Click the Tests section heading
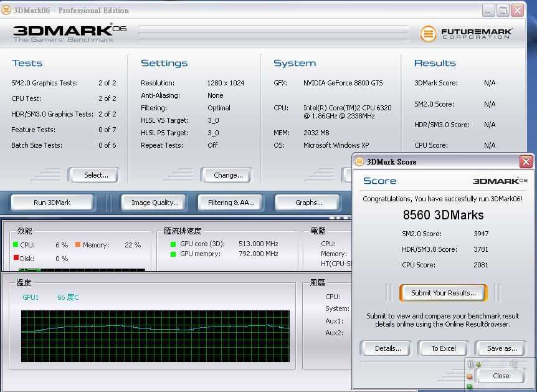This screenshot has height=392, width=537. pos(27,63)
